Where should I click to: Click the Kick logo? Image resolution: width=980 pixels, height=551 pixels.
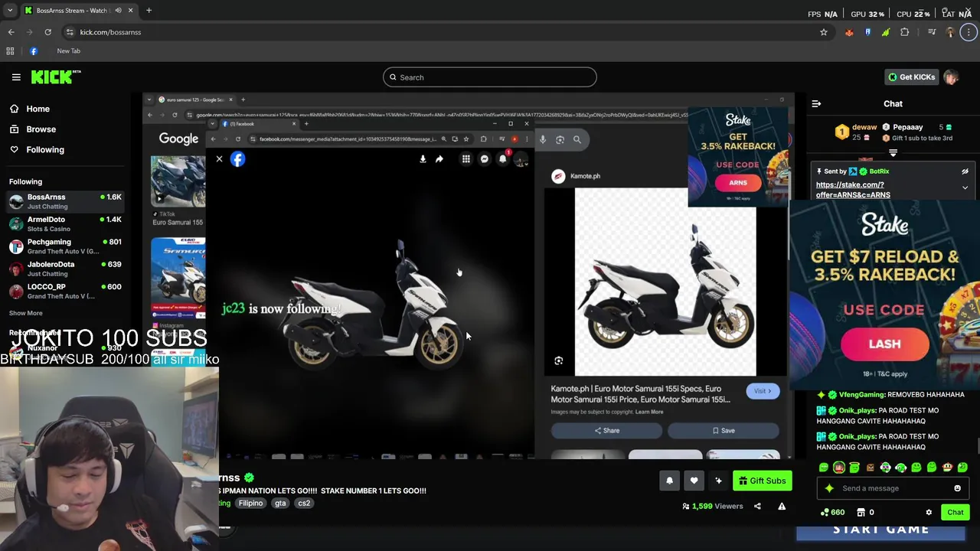point(55,77)
